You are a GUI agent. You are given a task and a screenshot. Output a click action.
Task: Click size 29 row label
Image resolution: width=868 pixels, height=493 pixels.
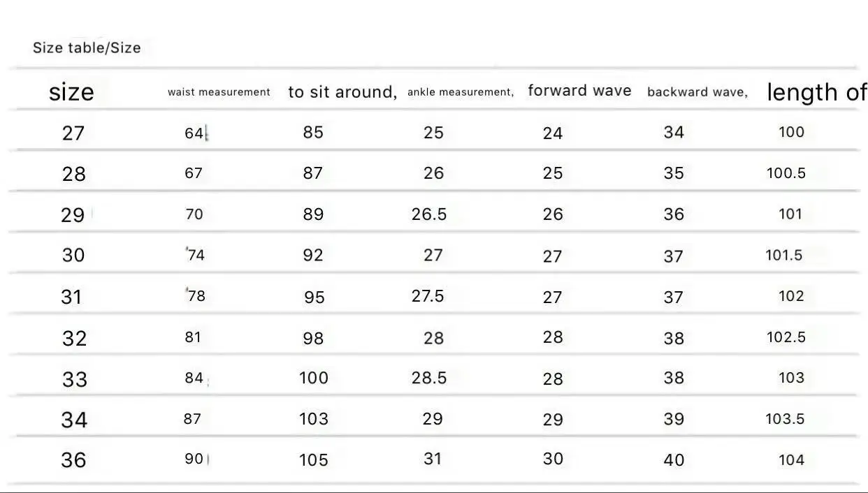coord(73,215)
